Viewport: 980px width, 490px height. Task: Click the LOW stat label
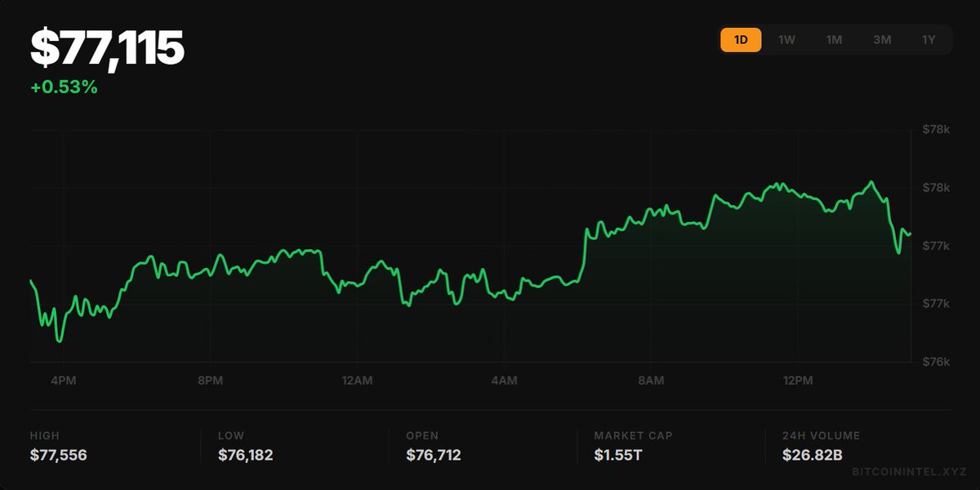tap(231, 436)
